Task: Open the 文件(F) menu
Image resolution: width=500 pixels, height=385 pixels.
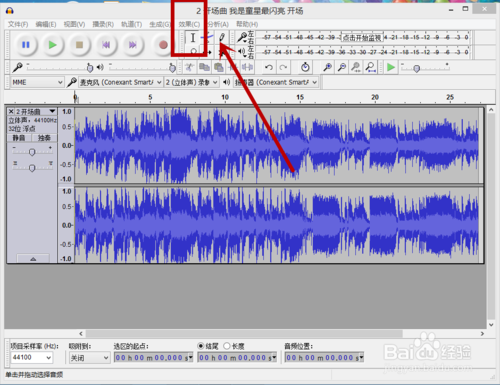Action: [x=18, y=24]
